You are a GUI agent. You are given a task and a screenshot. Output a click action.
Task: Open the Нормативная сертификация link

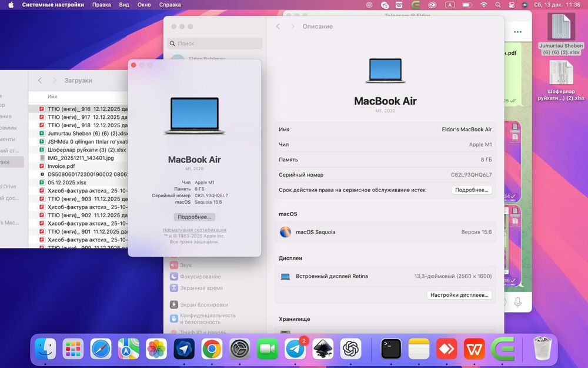click(x=194, y=230)
